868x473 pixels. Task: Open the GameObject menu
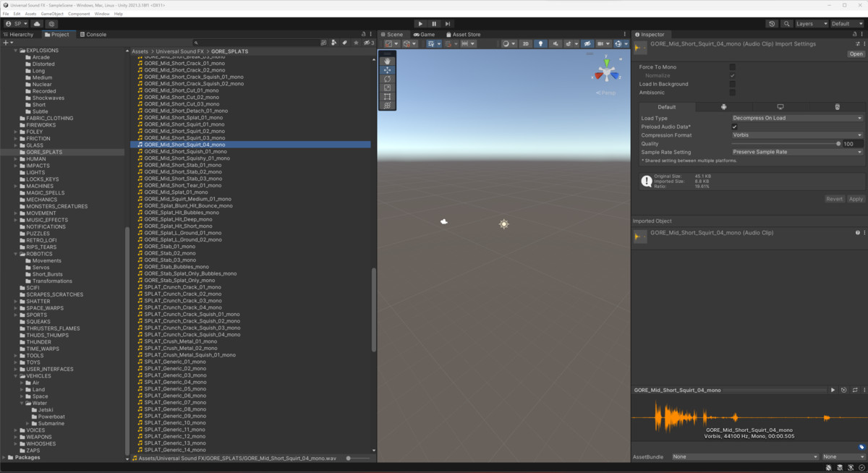pyautogui.click(x=52, y=14)
